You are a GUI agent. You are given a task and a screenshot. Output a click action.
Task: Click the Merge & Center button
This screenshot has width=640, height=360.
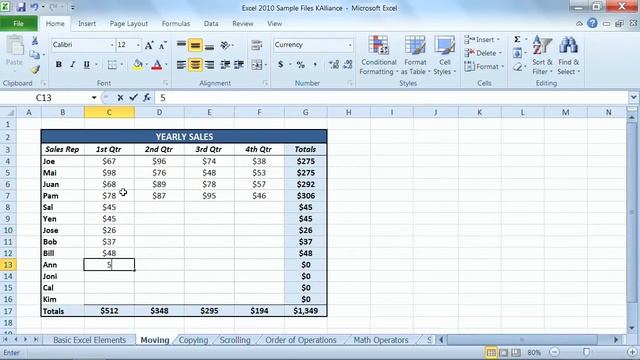pyautogui.click(x=257, y=64)
